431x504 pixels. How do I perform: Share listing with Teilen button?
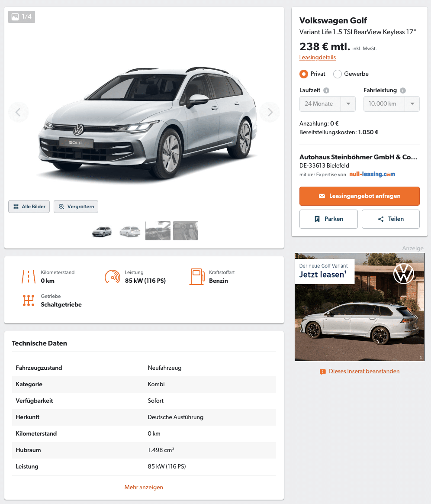point(390,219)
